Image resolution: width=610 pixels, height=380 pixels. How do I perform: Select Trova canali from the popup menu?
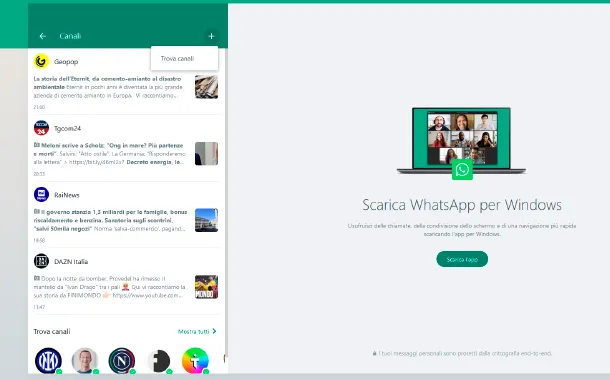click(177, 58)
